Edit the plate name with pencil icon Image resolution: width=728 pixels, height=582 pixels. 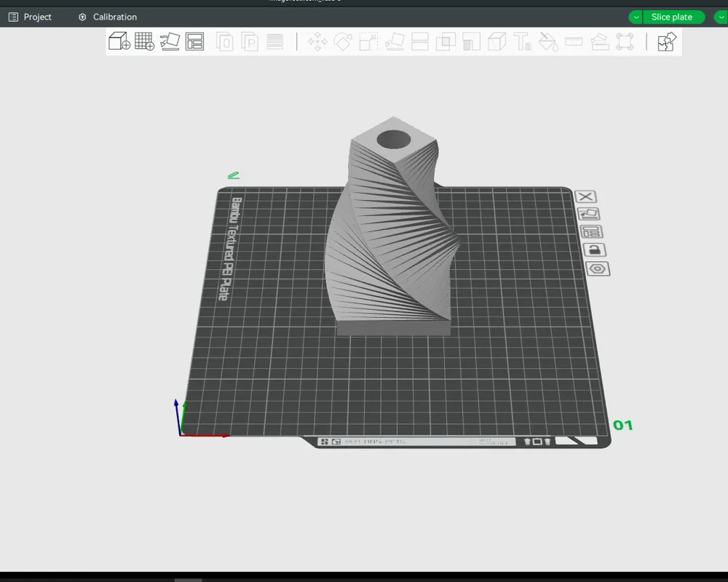pos(234,175)
